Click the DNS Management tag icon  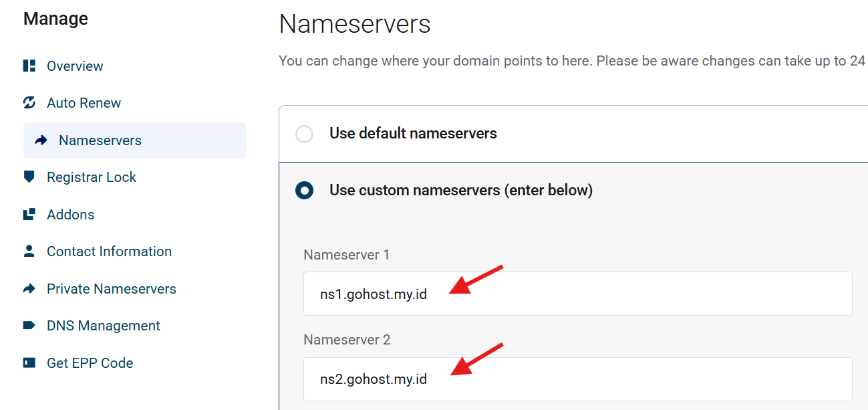click(x=29, y=326)
